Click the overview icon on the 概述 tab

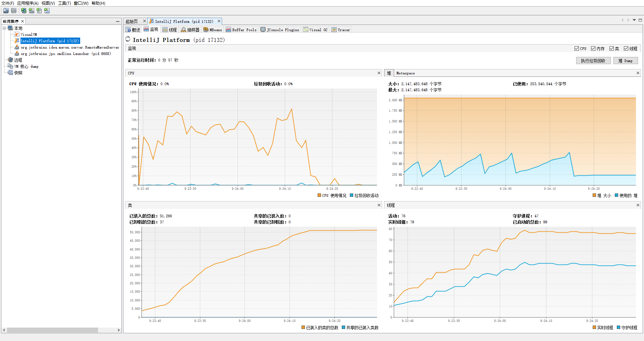(x=128, y=30)
